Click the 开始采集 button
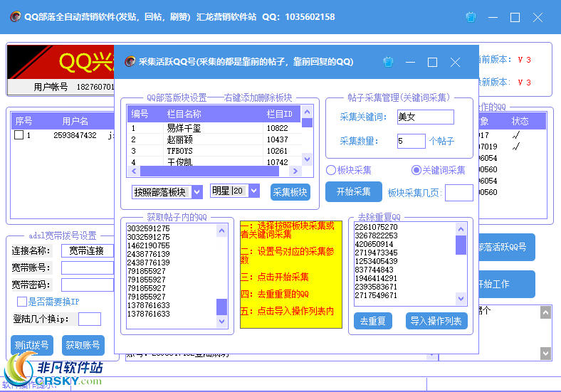 pos(354,191)
